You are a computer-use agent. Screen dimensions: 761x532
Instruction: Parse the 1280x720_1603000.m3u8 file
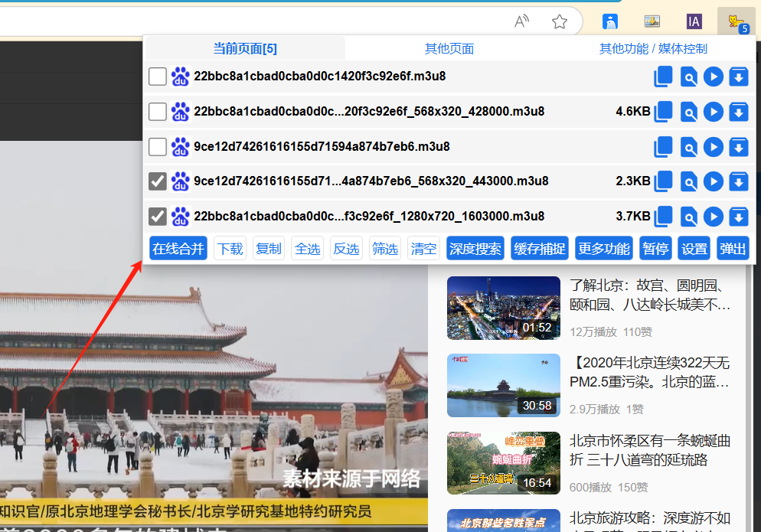(x=689, y=217)
